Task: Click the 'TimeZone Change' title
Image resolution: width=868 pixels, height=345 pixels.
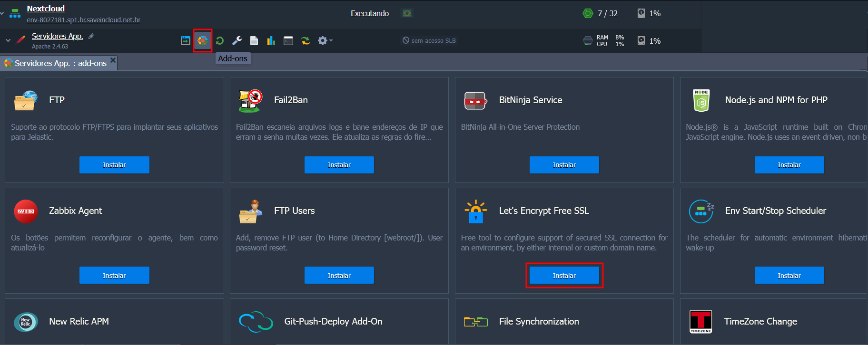Action: tap(760, 321)
